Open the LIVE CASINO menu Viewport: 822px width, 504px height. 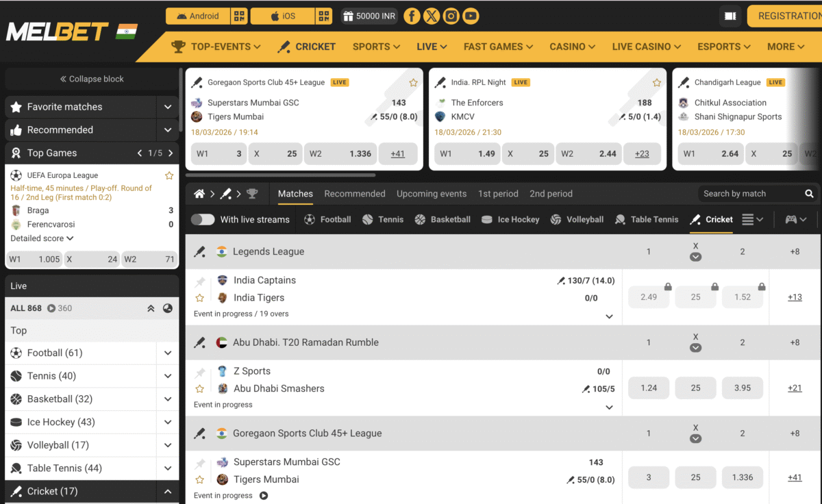coord(647,47)
